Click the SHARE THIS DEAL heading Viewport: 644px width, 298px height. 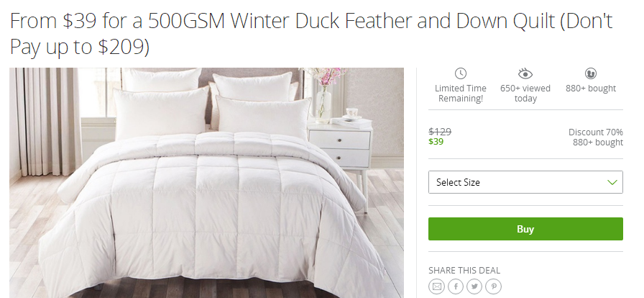pos(464,271)
